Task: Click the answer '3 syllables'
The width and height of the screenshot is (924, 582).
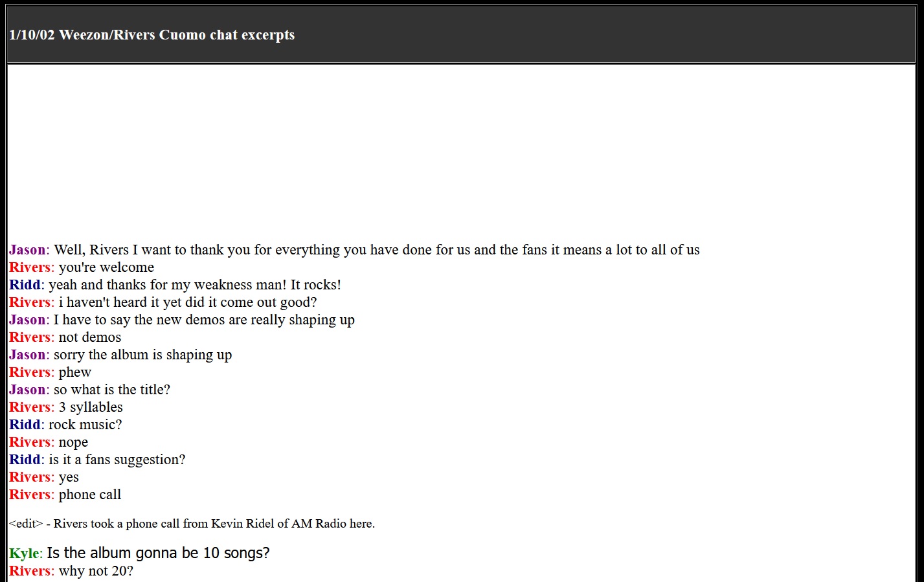Action: point(91,407)
